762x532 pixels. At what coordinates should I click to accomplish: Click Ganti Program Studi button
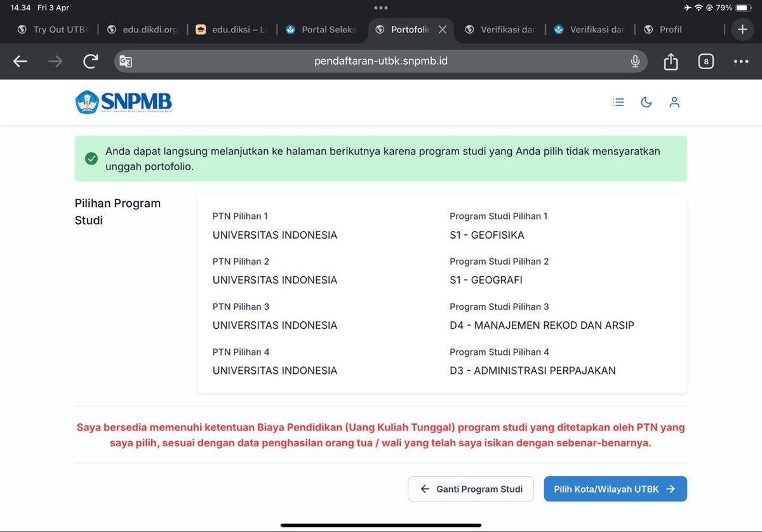pos(471,489)
